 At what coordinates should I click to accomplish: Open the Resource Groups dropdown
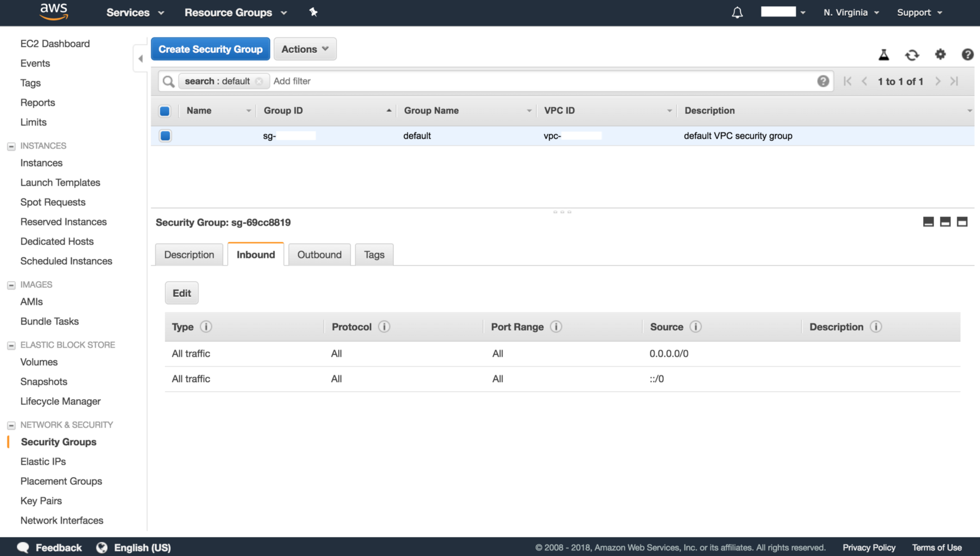point(236,12)
